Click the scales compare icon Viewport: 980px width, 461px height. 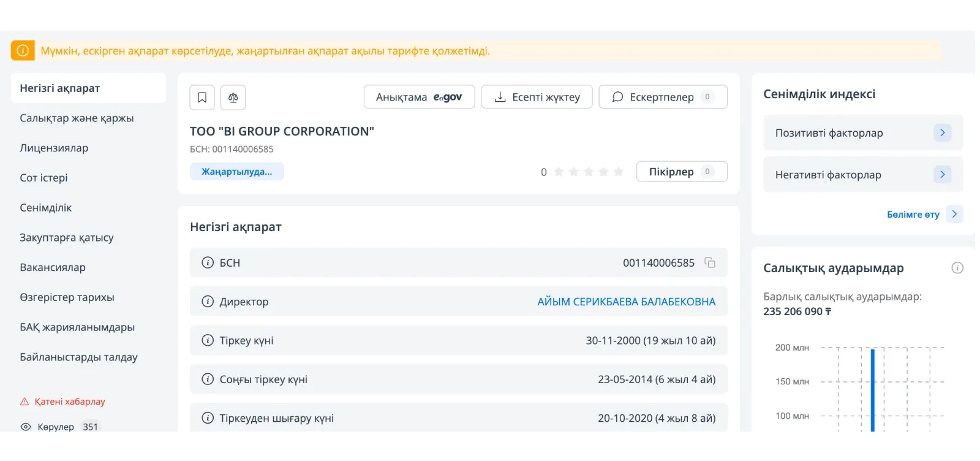coord(233,97)
